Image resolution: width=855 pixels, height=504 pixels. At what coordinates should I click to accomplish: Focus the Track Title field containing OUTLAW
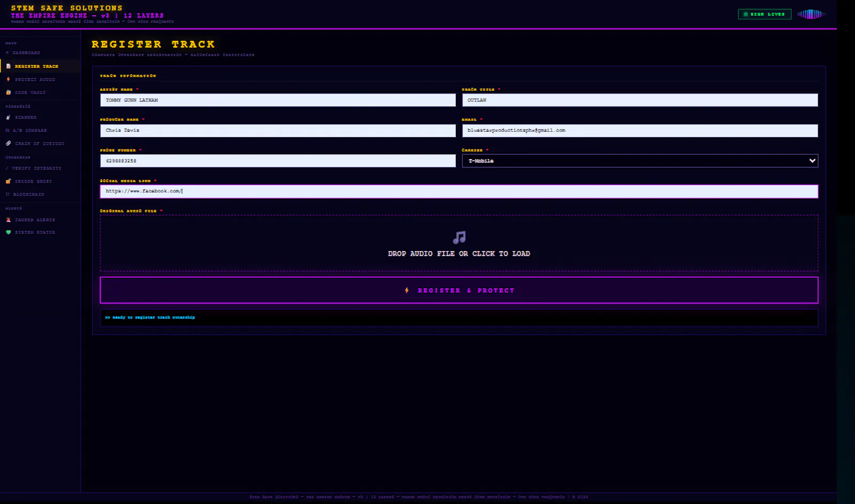tap(640, 100)
